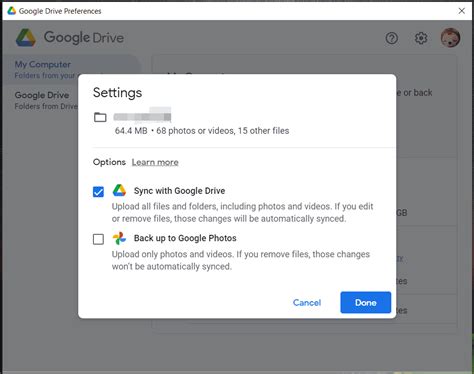Open the help question mark icon
This screenshot has width=474, height=374.
point(392,38)
